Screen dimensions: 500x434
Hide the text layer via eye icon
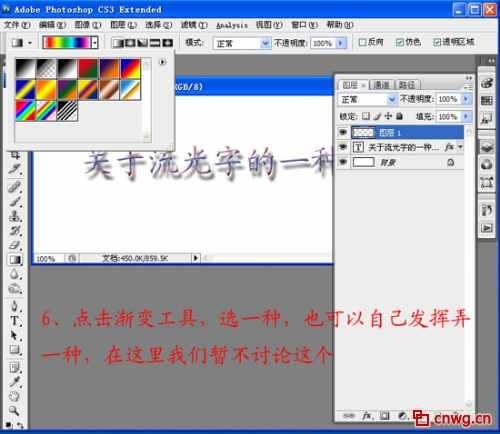click(x=343, y=147)
